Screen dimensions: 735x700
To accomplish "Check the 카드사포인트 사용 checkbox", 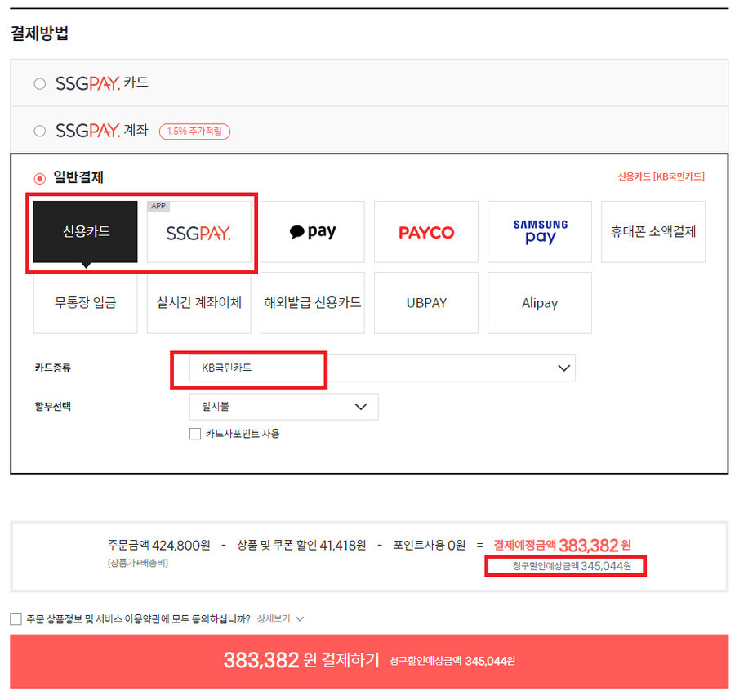I will 195,434.
